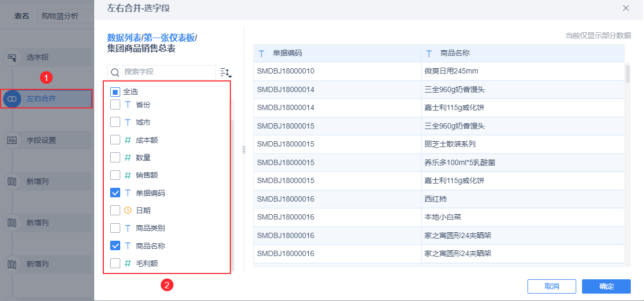
Task: Click the text type icon for 商品类别
Action: 128,228
